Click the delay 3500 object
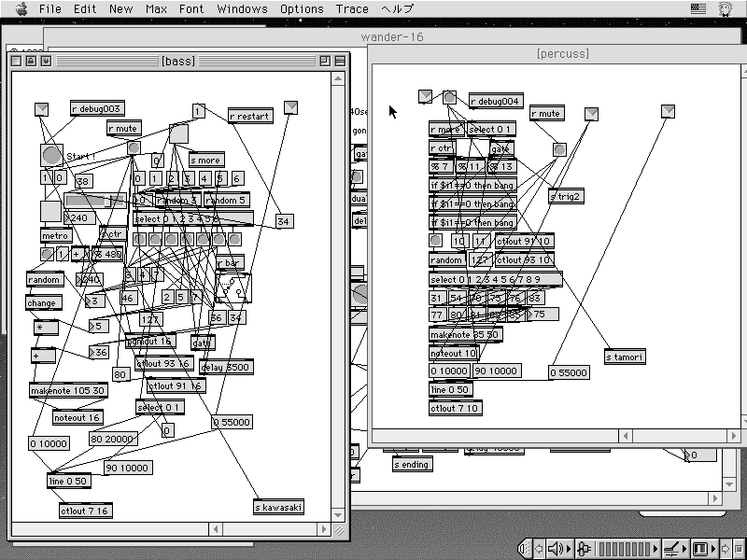Viewport: 747px width, 560px height. [x=226, y=367]
